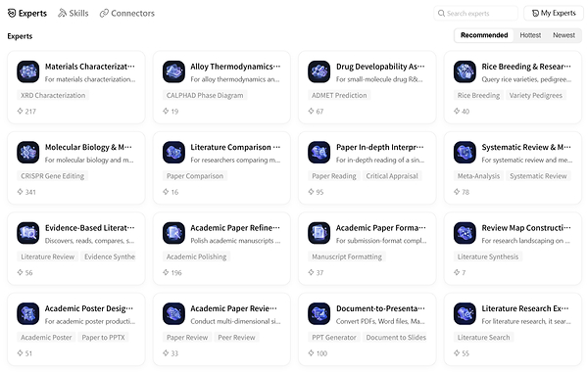This screenshot has width=588, height=373.
Task: Open the Paper In-depth Interpretation icon
Action: pyautogui.click(x=319, y=152)
